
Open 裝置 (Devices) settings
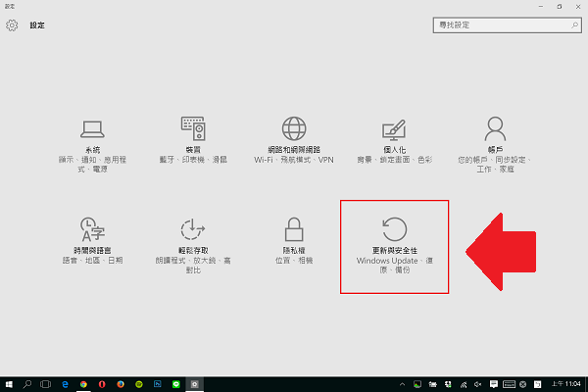(193, 143)
